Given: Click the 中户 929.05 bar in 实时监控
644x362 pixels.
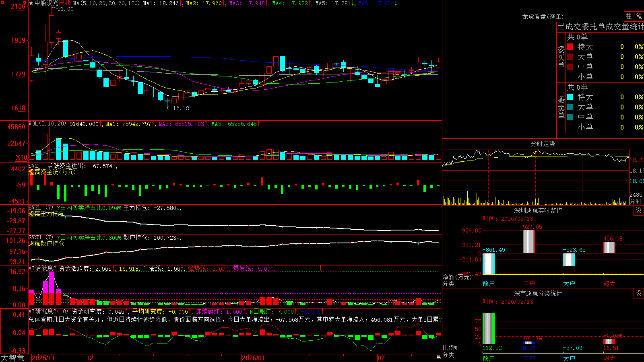Looking at the screenshot, I should pyautogui.click(x=529, y=241).
